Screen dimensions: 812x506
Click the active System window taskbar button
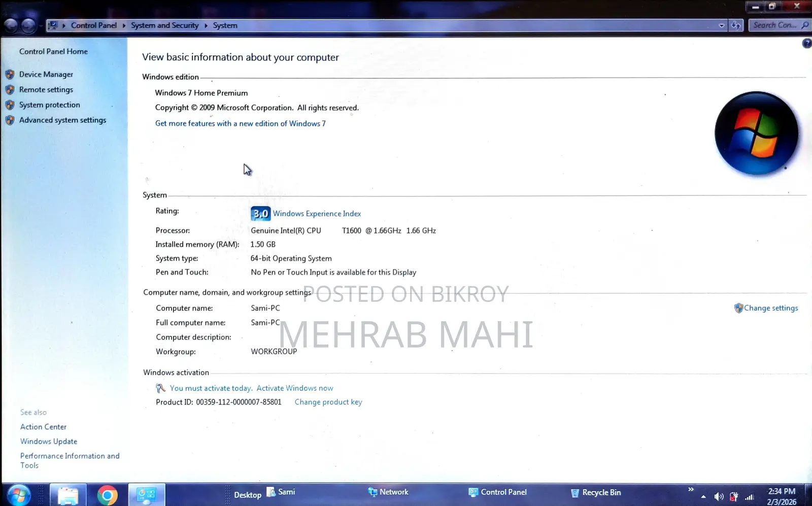coord(147,495)
